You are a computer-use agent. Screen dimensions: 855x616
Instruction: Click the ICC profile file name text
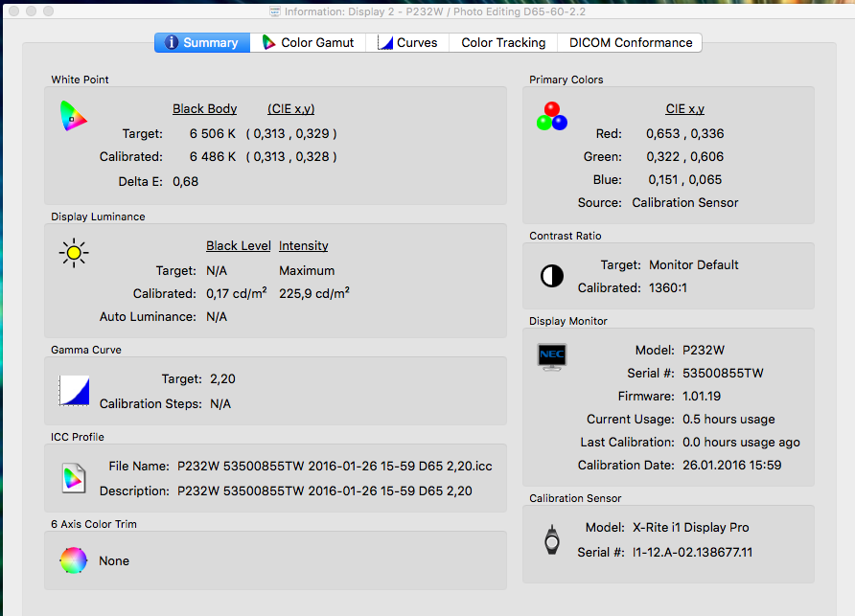pyautogui.click(x=335, y=468)
